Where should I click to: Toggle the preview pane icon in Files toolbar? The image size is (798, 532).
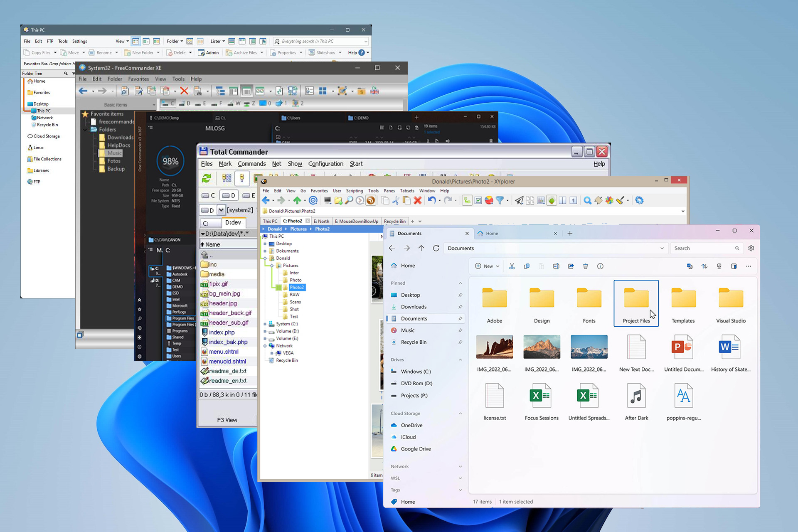734,266
